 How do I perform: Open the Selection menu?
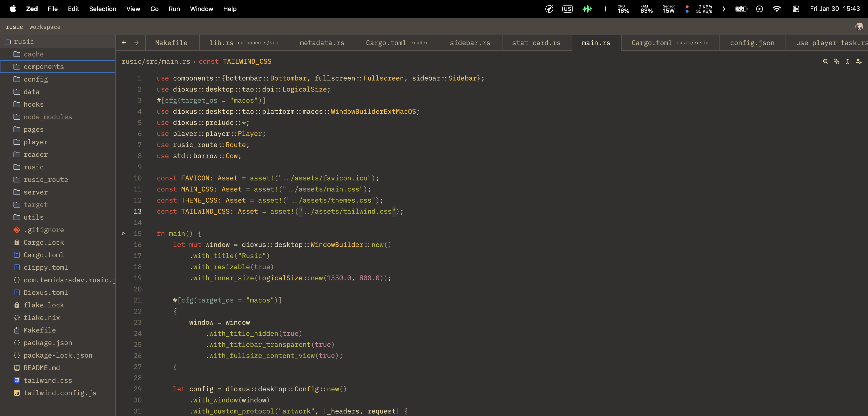(x=102, y=9)
